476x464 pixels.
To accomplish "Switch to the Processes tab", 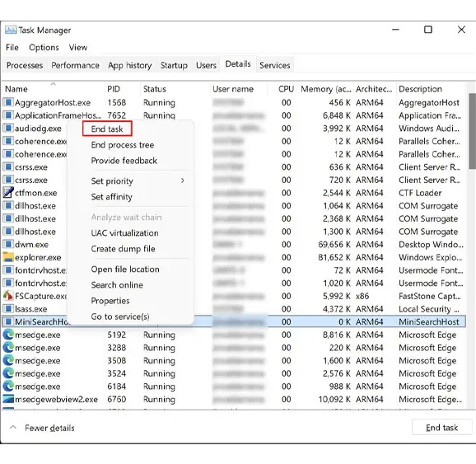I will [25, 65].
